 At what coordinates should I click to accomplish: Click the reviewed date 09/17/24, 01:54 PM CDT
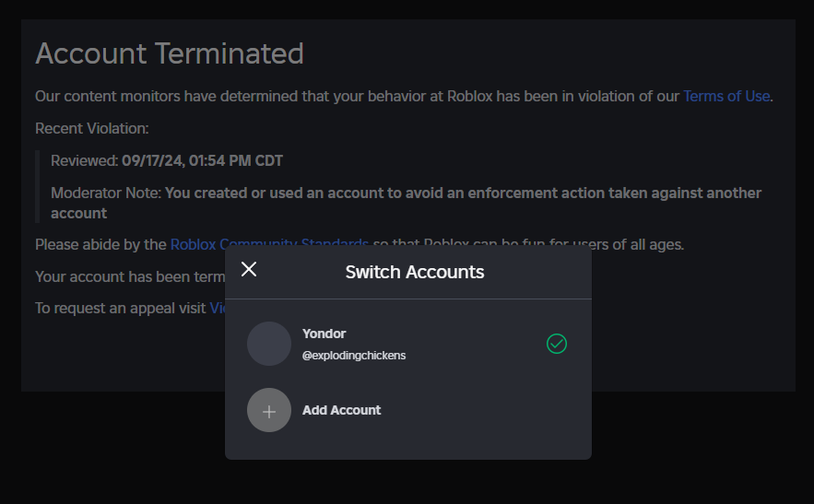[203, 161]
